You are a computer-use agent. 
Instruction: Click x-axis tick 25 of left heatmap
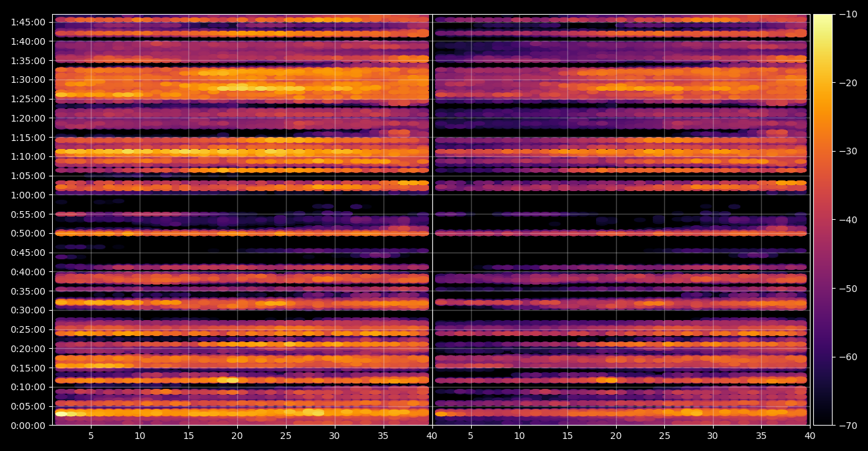[286, 436]
